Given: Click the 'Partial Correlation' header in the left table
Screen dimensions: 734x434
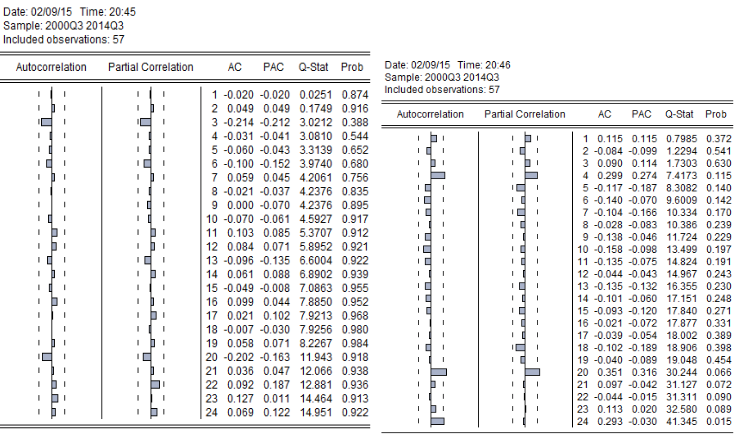Looking at the screenshot, I should pos(151,67).
